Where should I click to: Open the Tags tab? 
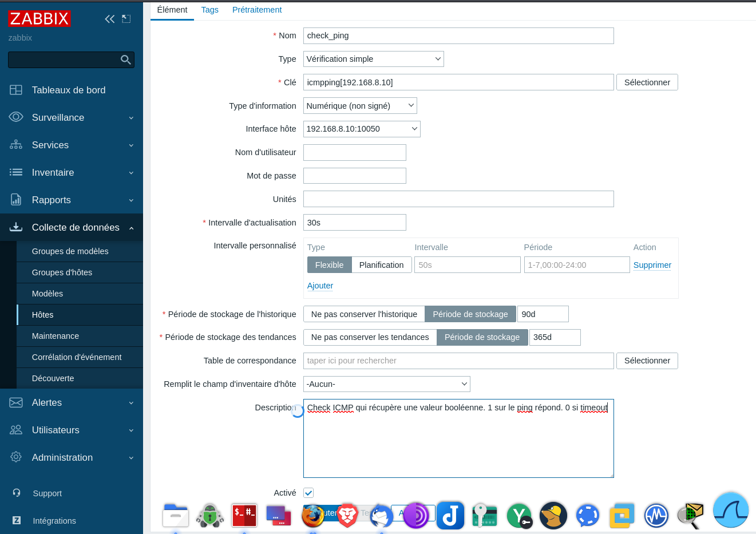(x=209, y=10)
